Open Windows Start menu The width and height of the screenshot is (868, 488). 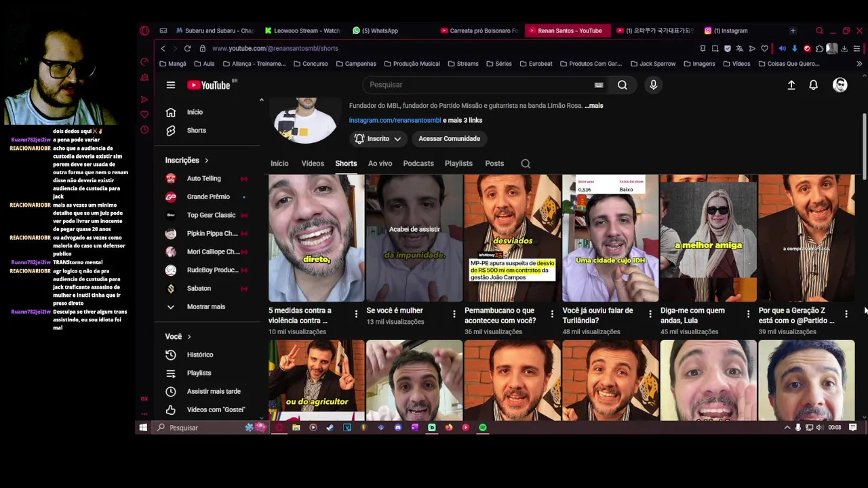click(x=143, y=428)
